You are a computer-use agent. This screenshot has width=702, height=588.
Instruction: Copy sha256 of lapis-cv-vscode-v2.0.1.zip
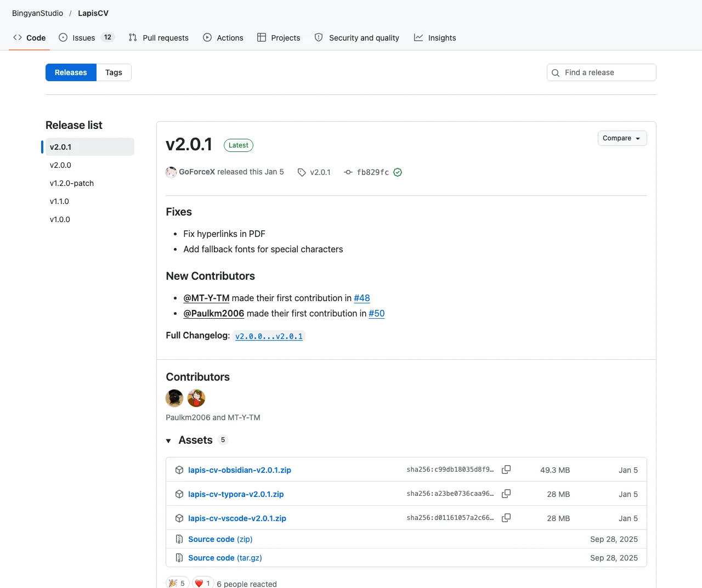tap(506, 518)
